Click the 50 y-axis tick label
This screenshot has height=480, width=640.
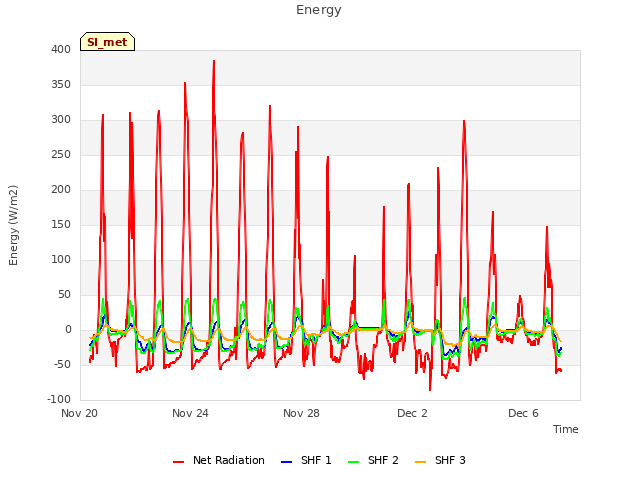tap(64, 295)
